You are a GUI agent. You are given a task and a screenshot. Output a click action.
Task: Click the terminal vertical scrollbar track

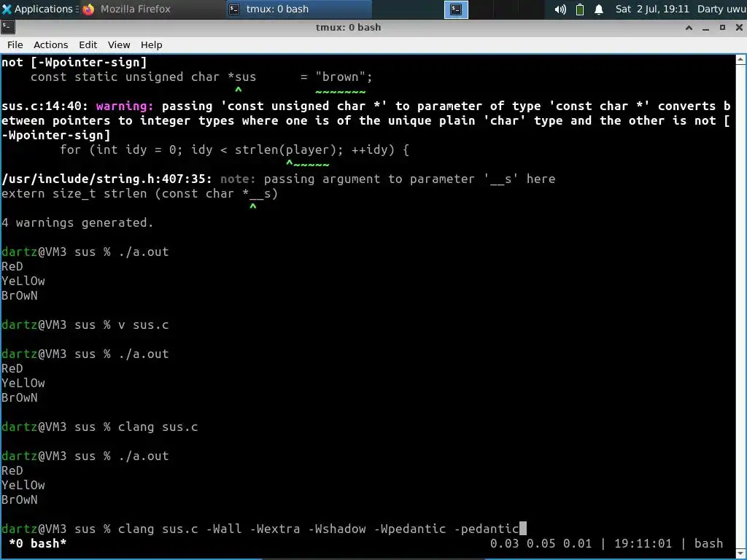pos(741,305)
